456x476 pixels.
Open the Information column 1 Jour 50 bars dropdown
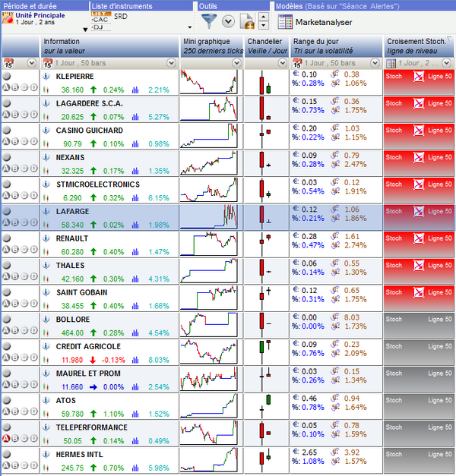[x=172, y=63]
